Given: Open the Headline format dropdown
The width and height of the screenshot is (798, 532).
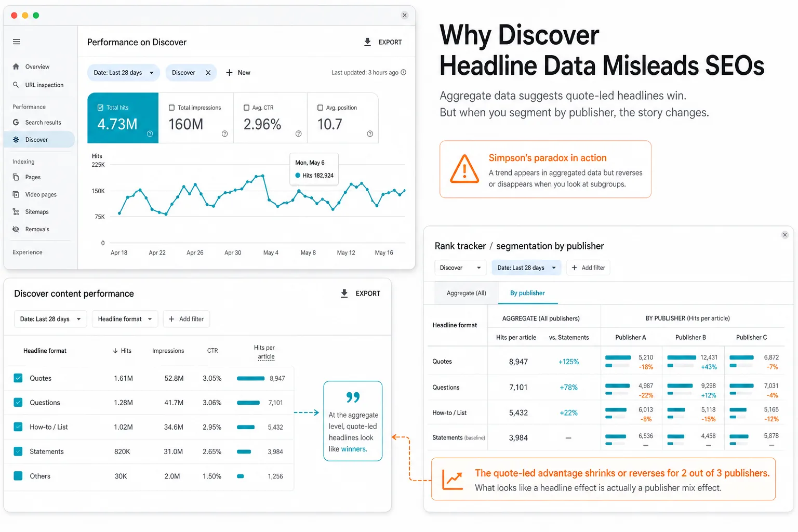Looking at the screenshot, I should [125, 319].
